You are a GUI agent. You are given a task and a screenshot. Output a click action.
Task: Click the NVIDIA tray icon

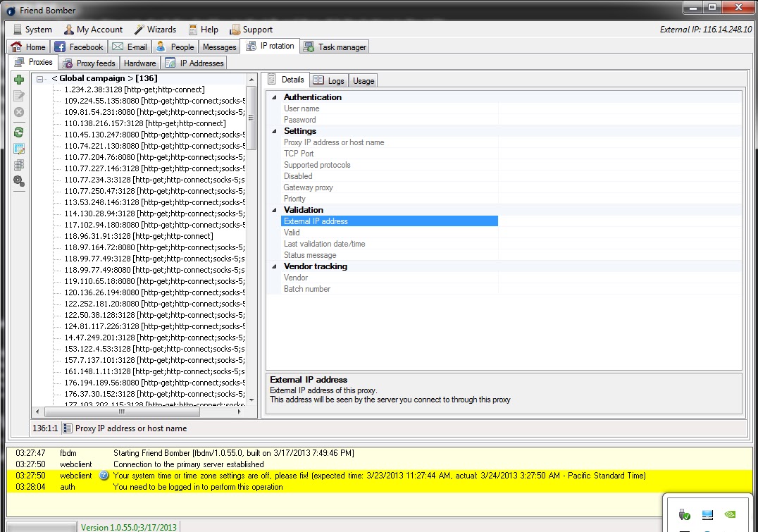[730, 514]
